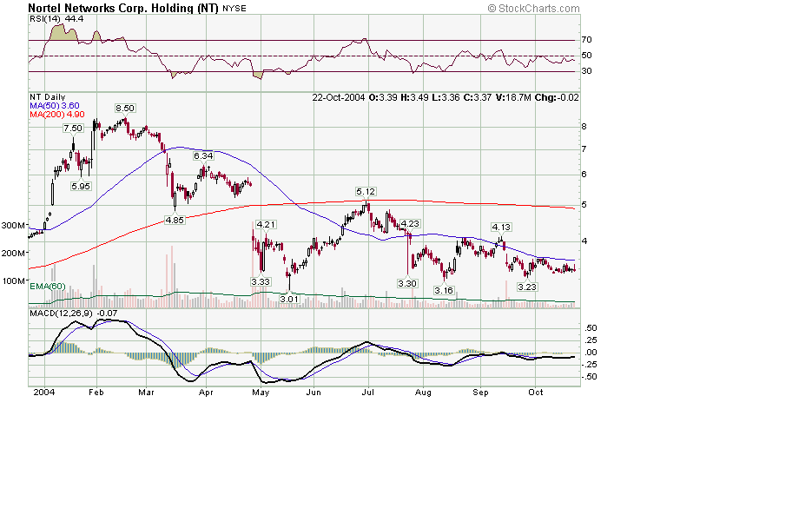Click the 'Apr' time axis label

pos(206,393)
